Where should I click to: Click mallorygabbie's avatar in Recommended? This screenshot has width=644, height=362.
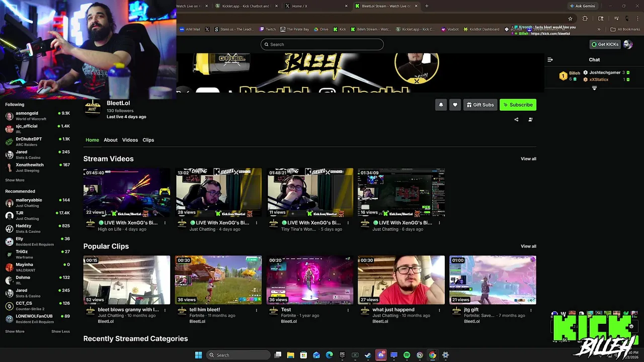coord(9,203)
